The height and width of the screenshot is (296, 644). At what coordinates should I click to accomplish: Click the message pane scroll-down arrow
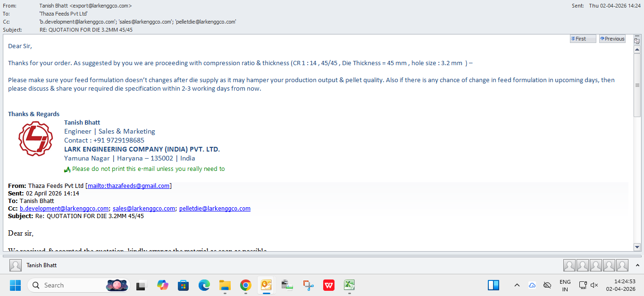point(637,246)
